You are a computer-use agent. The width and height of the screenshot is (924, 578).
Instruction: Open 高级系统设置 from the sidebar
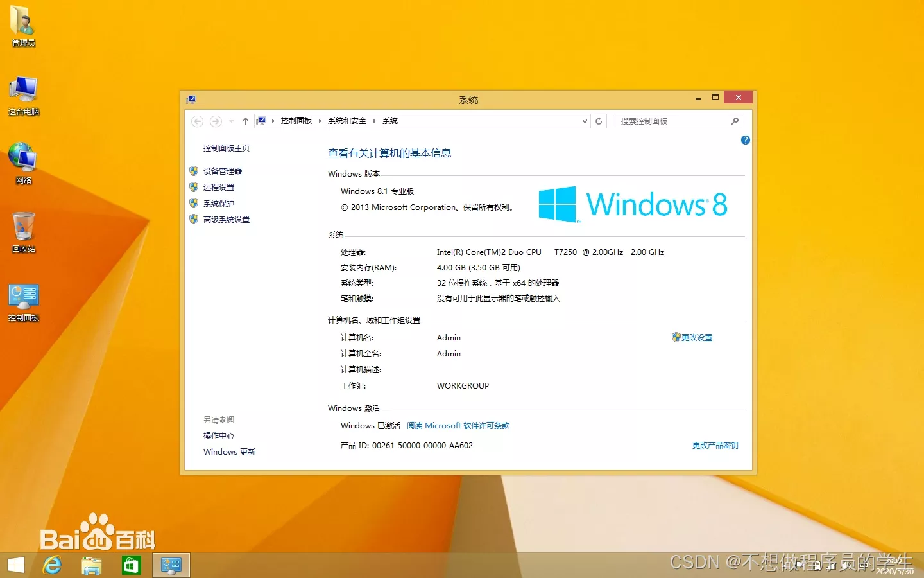(227, 219)
